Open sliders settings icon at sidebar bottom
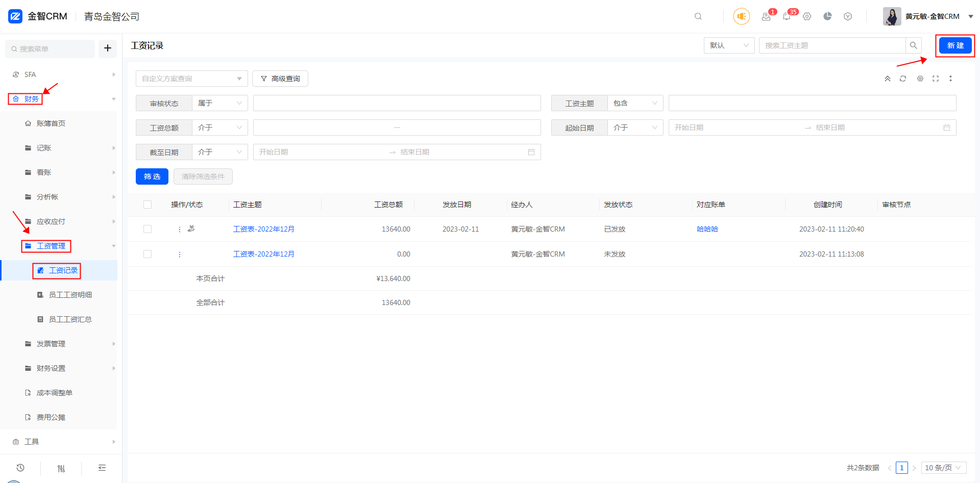Screen dimensions: 980x483 pyautogui.click(x=61, y=468)
